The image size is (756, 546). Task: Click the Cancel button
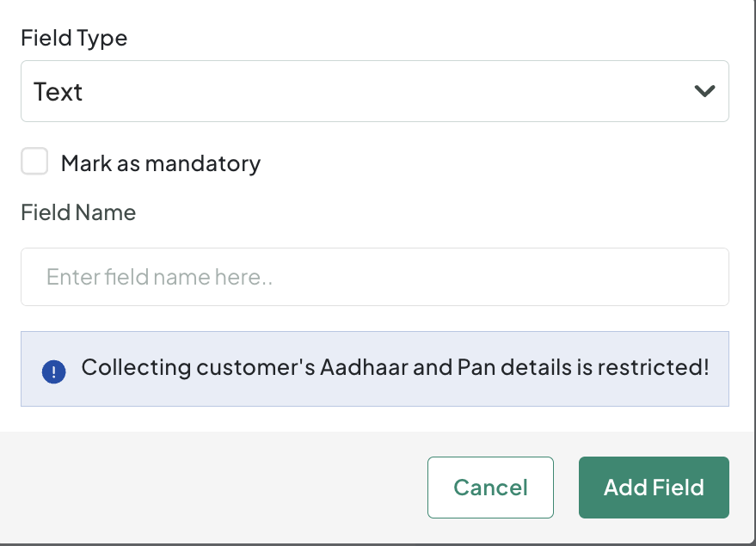[490, 488]
